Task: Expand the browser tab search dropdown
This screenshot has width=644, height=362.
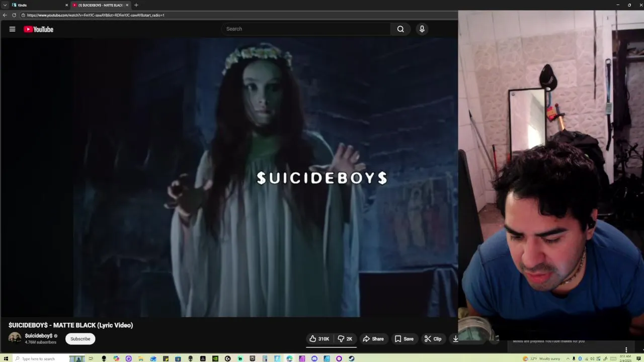Action: [5, 5]
